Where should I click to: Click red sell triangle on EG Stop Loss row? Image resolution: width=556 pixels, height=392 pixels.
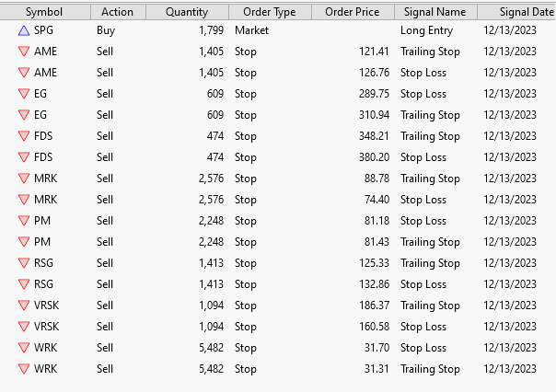(23, 94)
